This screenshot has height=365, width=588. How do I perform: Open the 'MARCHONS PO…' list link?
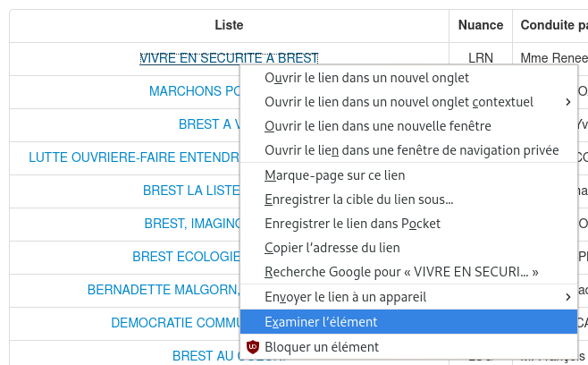click(x=195, y=91)
